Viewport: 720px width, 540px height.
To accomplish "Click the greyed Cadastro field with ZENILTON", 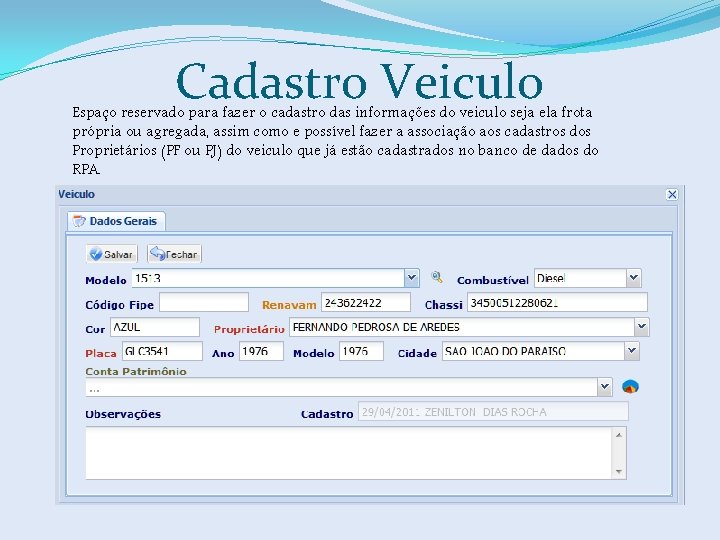I will pos(493,412).
